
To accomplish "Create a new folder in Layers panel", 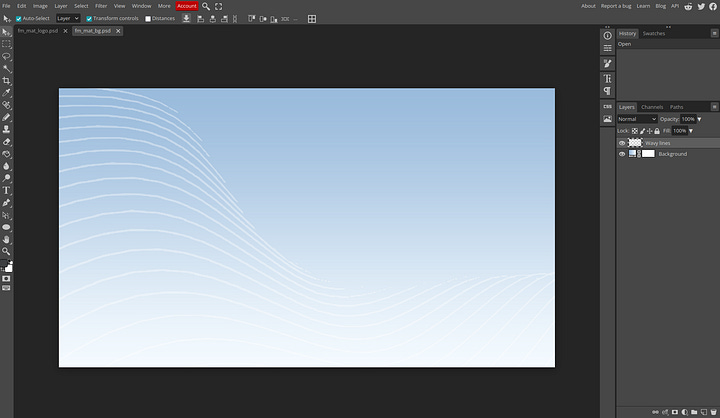I will (694, 412).
